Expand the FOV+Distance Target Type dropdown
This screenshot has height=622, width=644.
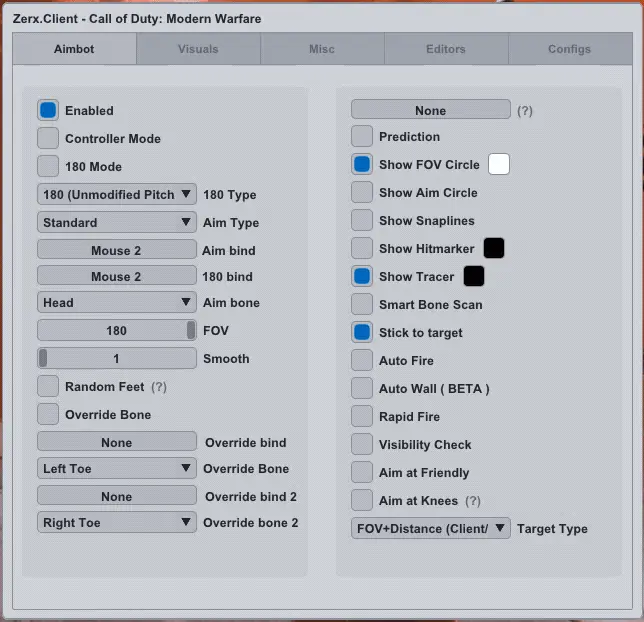[x=431, y=528]
